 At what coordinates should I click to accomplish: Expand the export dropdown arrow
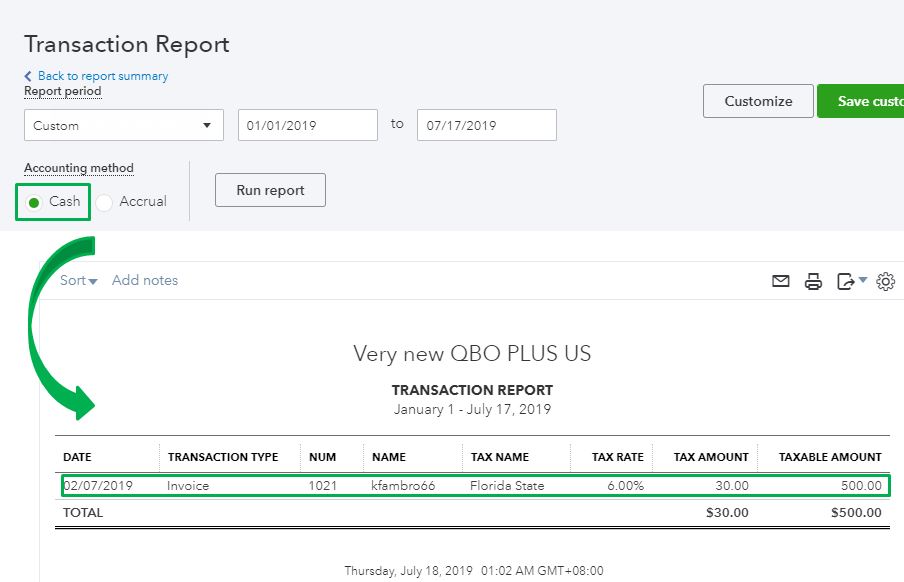862,280
